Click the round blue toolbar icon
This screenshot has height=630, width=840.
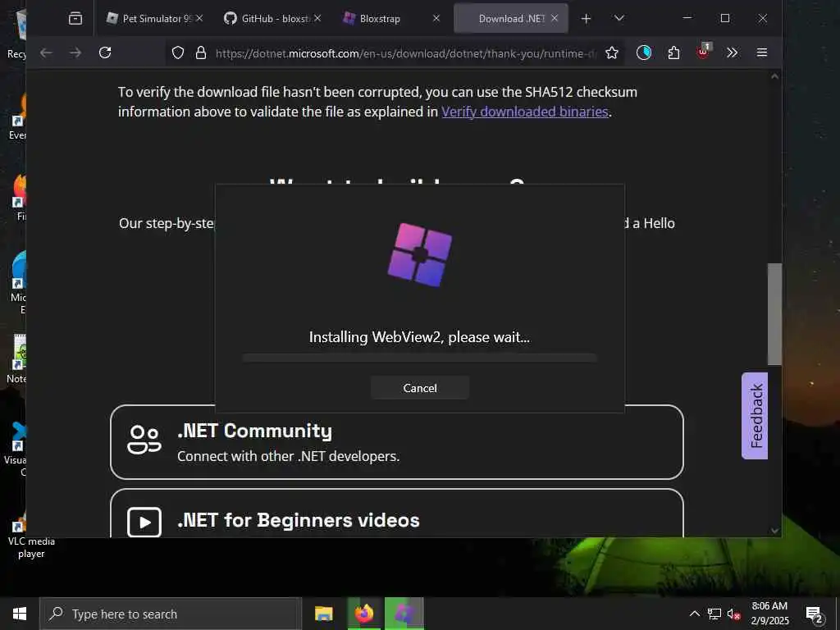coord(644,52)
